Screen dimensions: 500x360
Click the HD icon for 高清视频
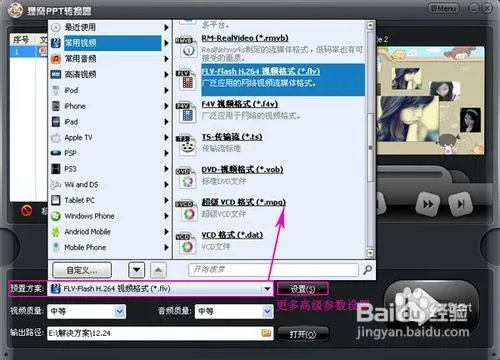pos(56,74)
